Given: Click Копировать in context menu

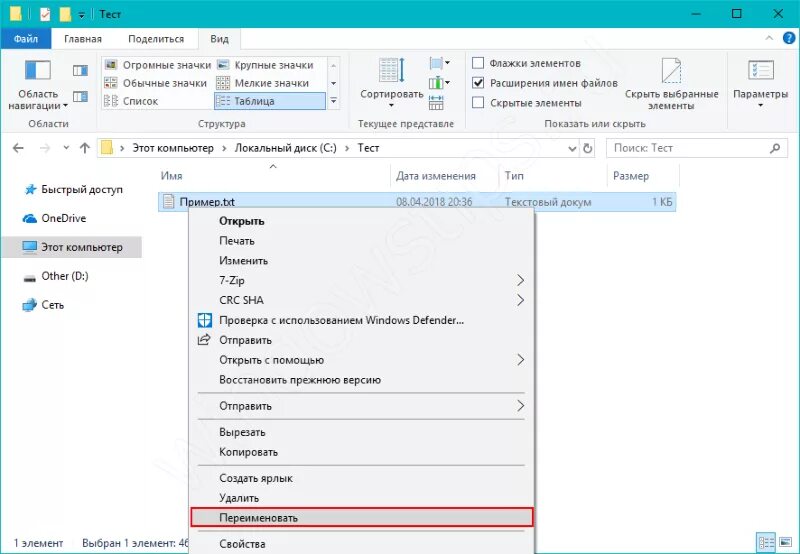Looking at the screenshot, I should point(362,452).
